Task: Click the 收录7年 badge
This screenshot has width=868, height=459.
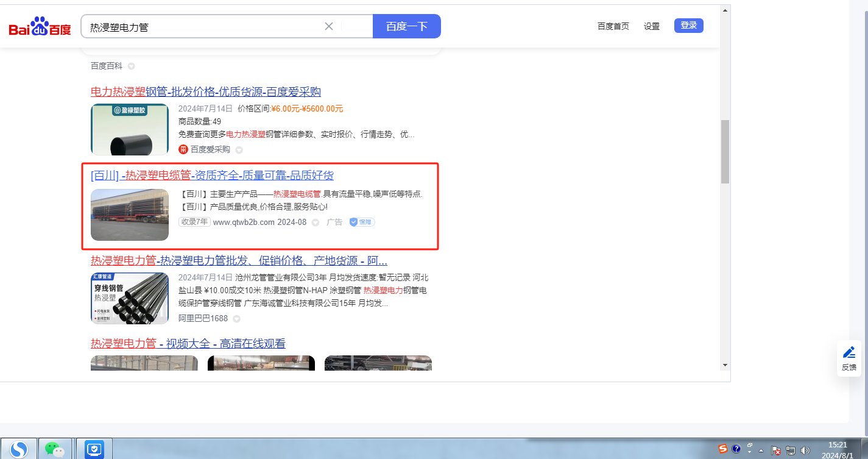Action: tap(194, 222)
